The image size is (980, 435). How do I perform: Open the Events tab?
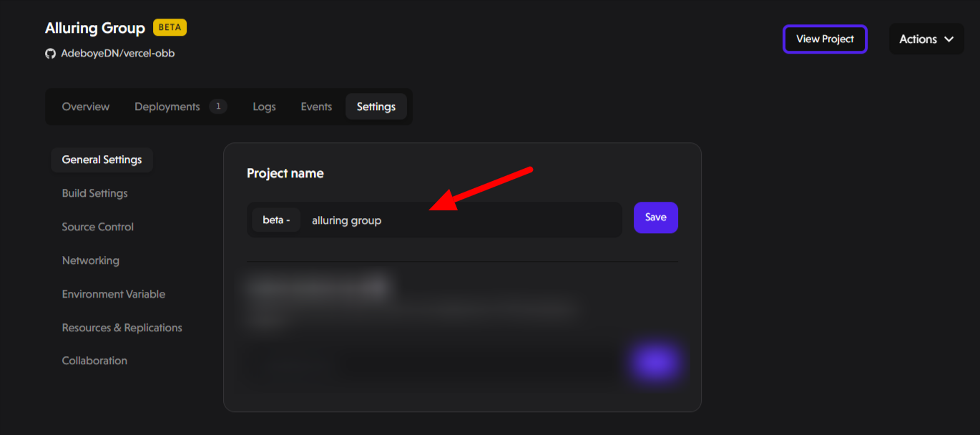point(316,107)
